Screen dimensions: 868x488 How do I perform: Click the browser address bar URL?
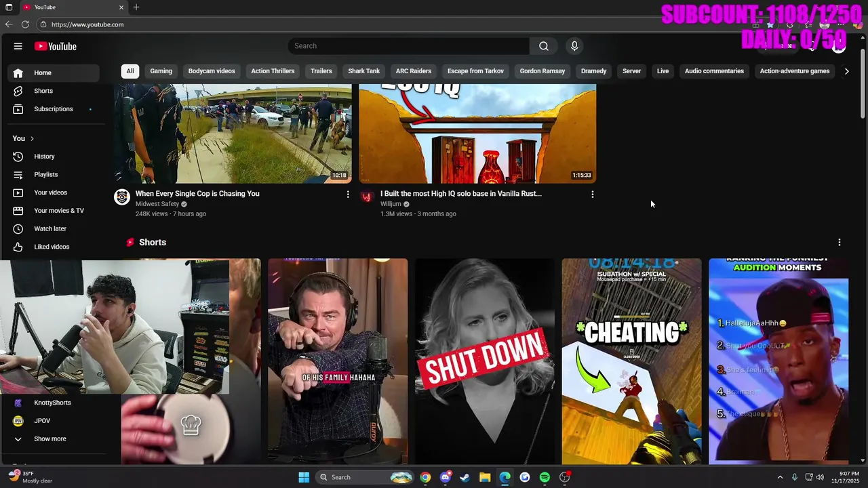[87, 24]
